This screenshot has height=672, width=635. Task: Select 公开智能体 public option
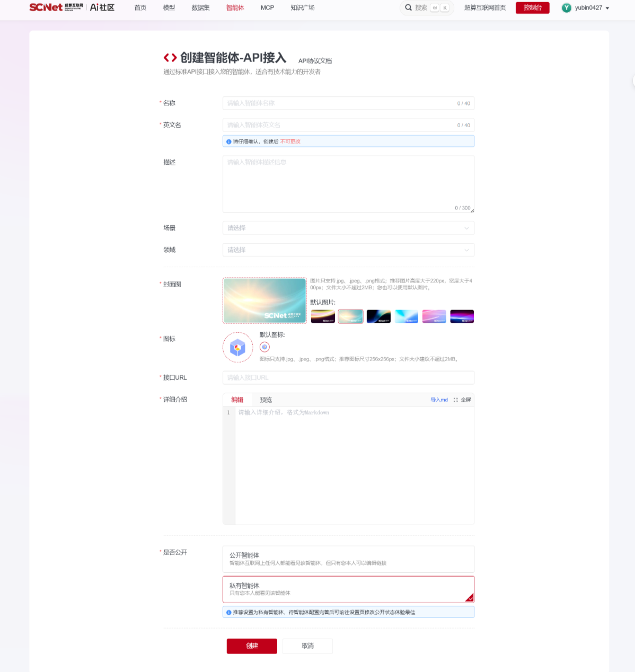pos(348,559)
